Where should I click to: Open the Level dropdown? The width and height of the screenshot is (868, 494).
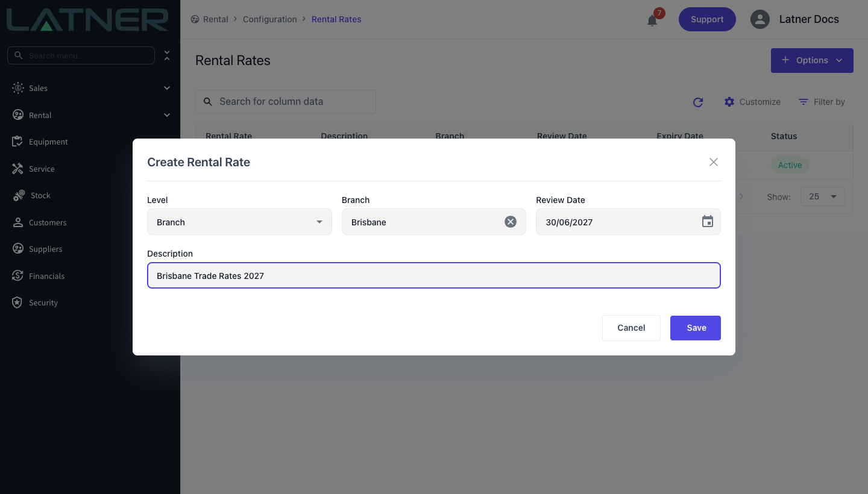tap(239, 222)
